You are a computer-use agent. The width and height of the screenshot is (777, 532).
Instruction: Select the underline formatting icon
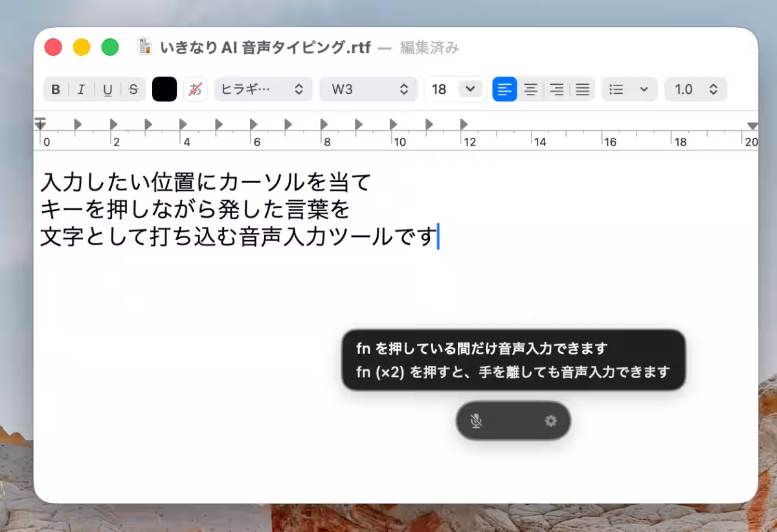pyautogui.click(x=106, y=89)
